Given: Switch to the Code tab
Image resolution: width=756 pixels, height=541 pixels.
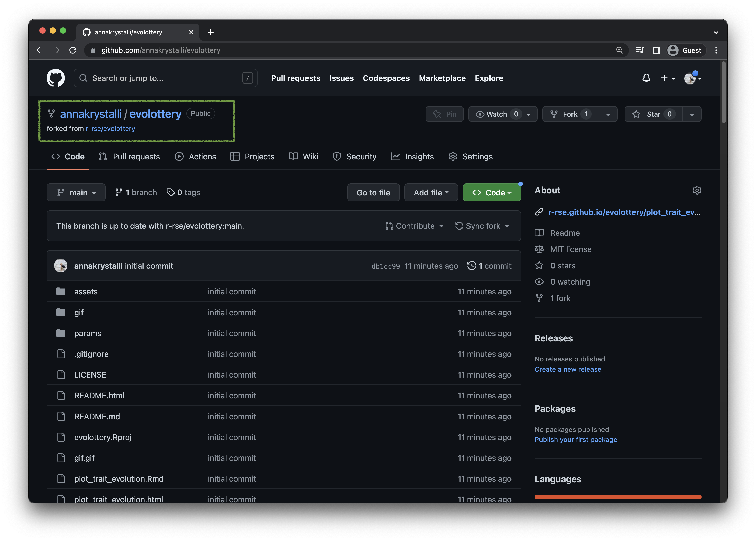Looking at the screenshot, I should click(x=68, y=156).
